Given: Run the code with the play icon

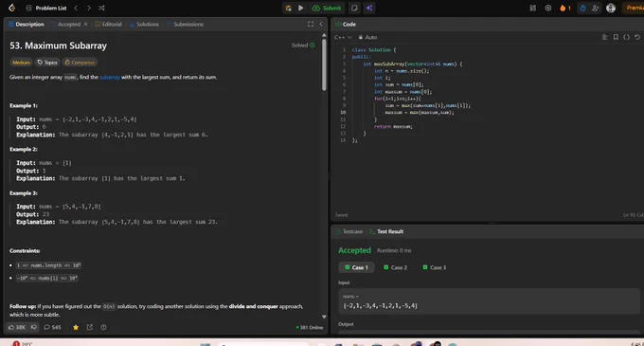Looking at the screenshot, I should click(x=300, y=8).
